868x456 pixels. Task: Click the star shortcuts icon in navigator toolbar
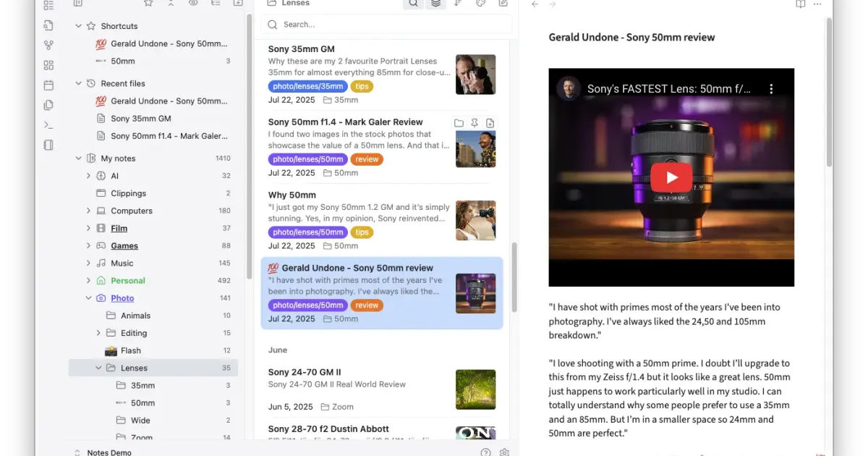point(148,4)
